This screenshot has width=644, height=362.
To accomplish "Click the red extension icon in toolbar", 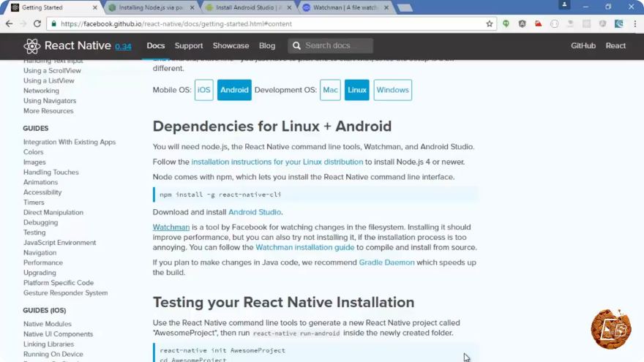I will click(x=538, y=24).
